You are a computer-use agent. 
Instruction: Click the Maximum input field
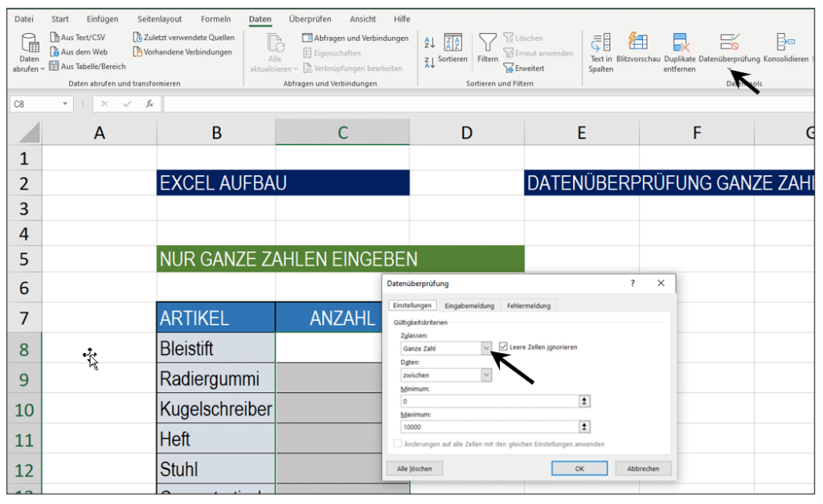[489, 427]
